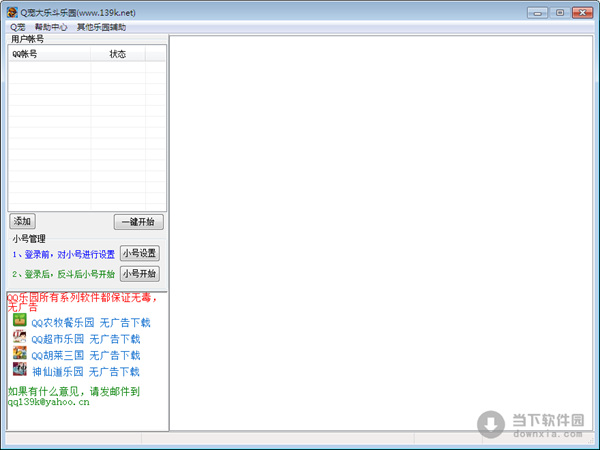Click the QQ帐号 column header
This screenshot has height=450, width=600.
tap(49, 54)
